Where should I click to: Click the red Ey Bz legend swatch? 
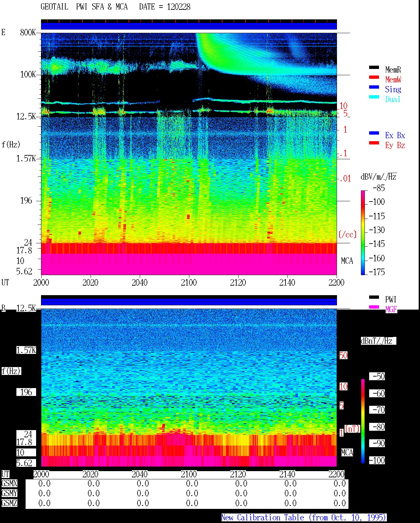coord(374,143)
